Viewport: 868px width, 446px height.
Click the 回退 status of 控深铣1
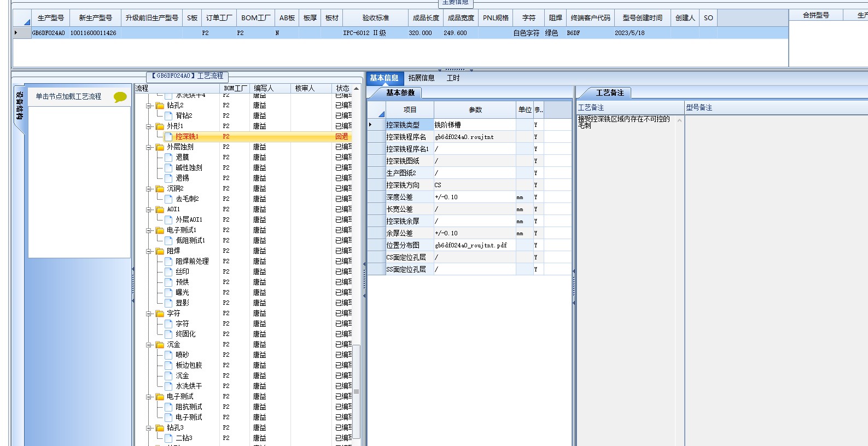[x=342, y=136]
